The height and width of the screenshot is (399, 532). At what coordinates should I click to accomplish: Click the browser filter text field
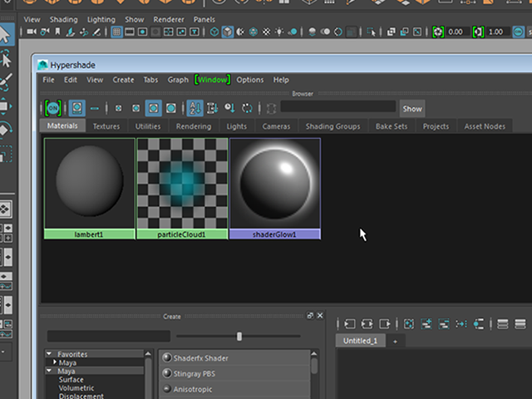pos(338,106)
